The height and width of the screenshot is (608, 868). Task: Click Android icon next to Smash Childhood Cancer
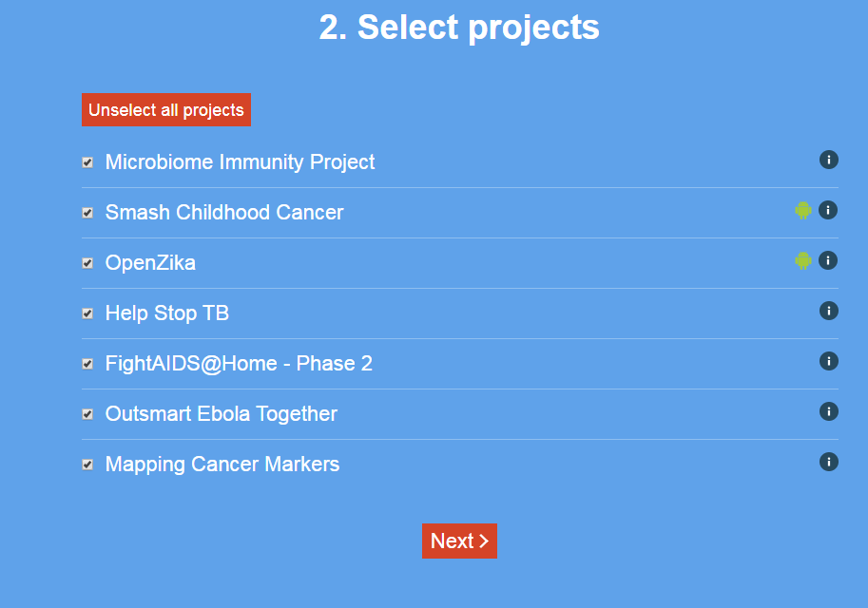tap(803, 210)
